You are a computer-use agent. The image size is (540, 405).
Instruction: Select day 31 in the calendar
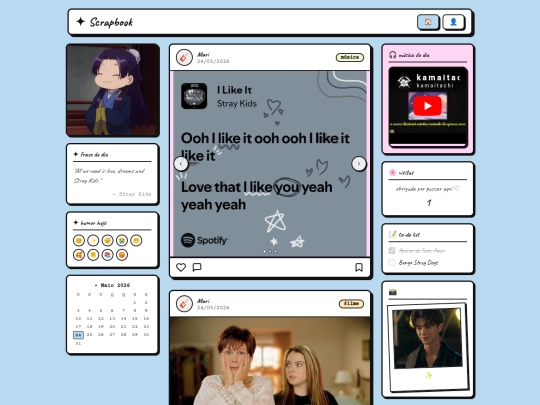click(x=78, y=343)
